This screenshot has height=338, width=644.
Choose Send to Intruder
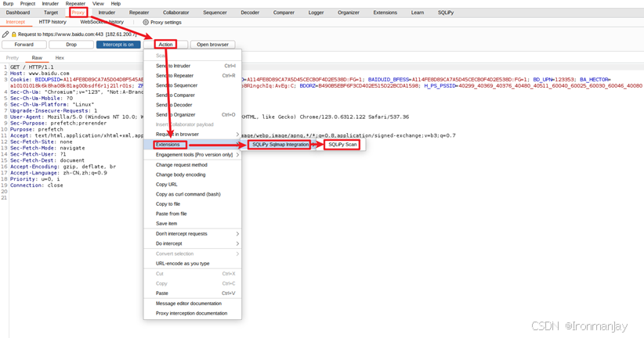tap(192, 66)
